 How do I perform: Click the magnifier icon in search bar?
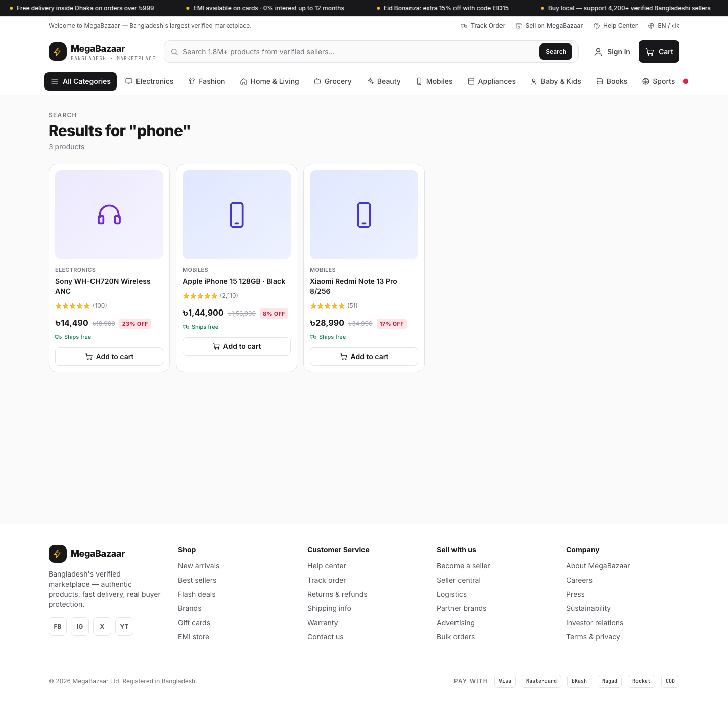point(174,52)
